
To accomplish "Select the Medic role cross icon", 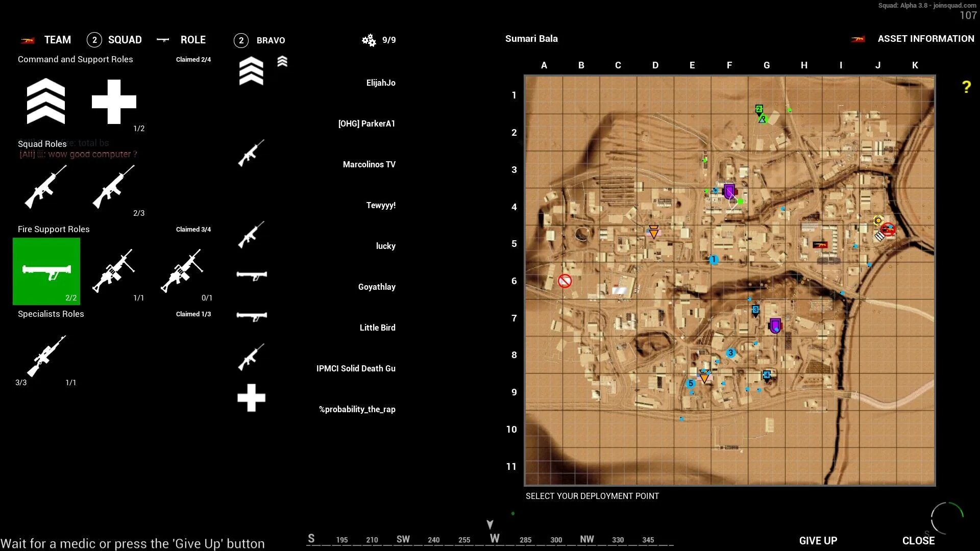I will pyautogui.click(x=114, y=102).
